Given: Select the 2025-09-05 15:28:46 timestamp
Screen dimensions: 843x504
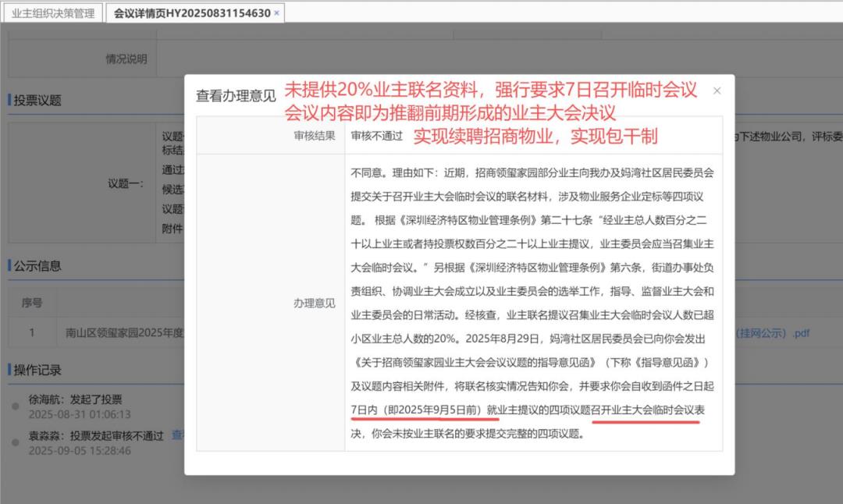Looking at the screenshot, I should [80, 451].
